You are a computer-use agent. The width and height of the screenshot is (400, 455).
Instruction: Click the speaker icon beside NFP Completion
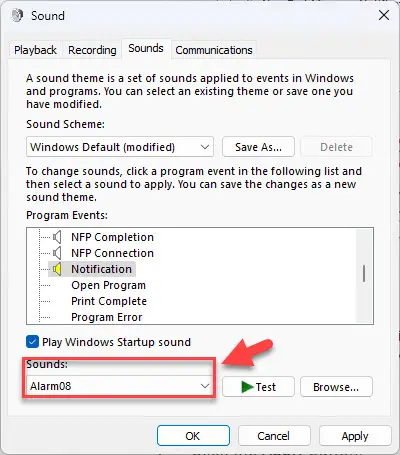click(x=57, y=237)
